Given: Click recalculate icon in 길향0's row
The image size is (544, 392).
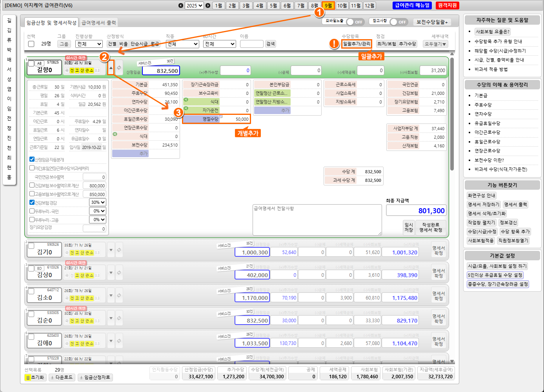Looking at the screenshot, I should (x=119, y=67).
